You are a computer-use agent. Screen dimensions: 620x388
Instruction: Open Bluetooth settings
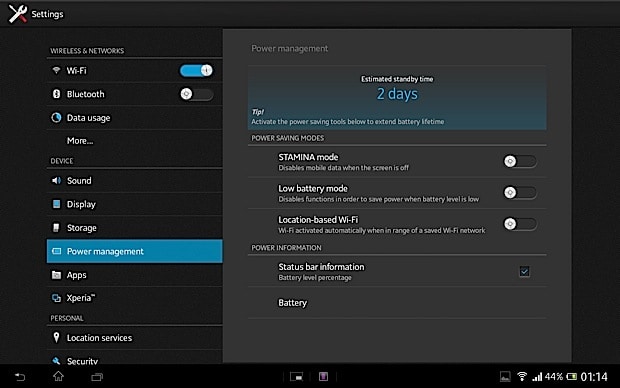click(134, 94)
